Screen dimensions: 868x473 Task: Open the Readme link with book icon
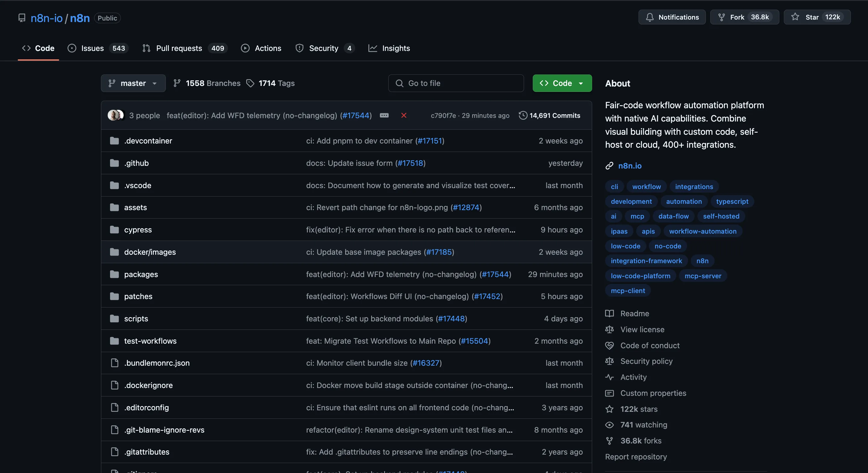point(627,314)
